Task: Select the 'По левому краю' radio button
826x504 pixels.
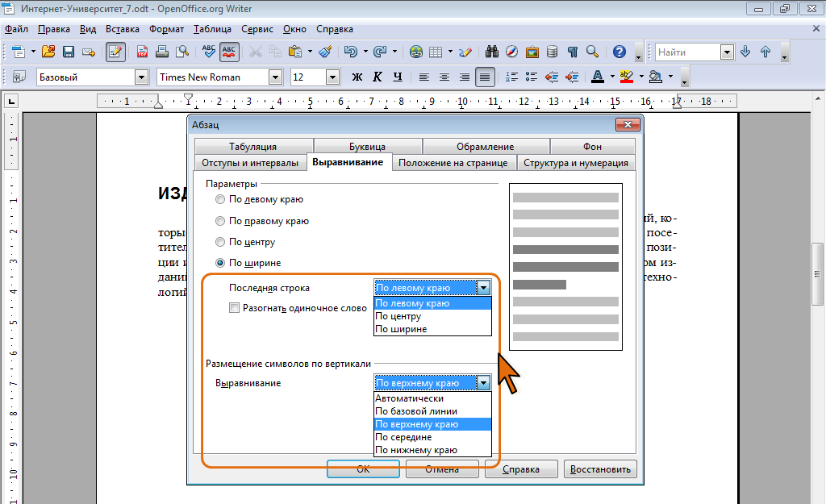Action: point(220,199)
